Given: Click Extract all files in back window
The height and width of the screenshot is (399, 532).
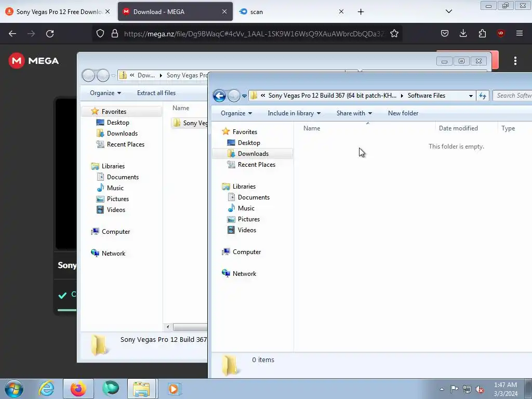Looking at the screenshot, I should (x=156, y=93).
